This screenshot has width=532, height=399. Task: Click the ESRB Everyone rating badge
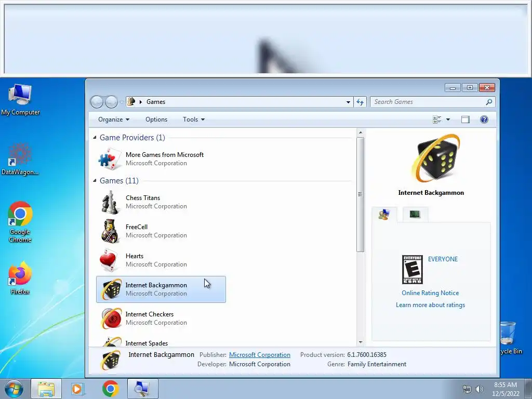tap(412, 270)
